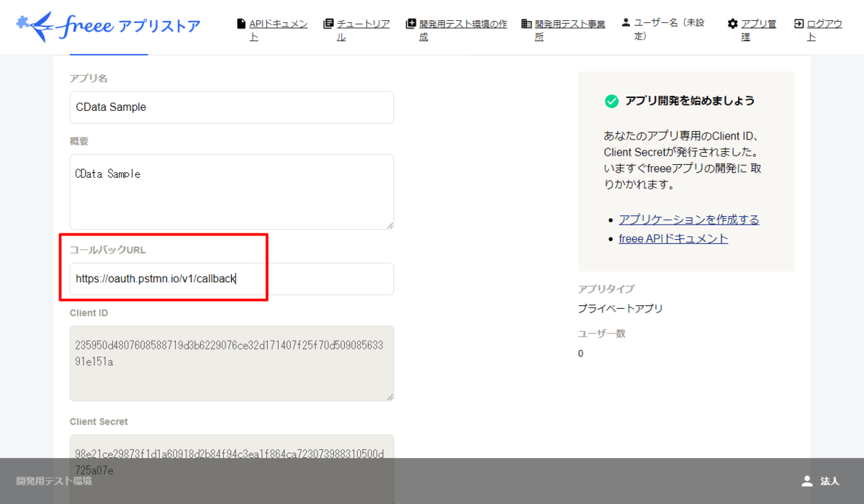Click the Client ID label
This screenshot has width=864, height=504.
pos(89,313)
